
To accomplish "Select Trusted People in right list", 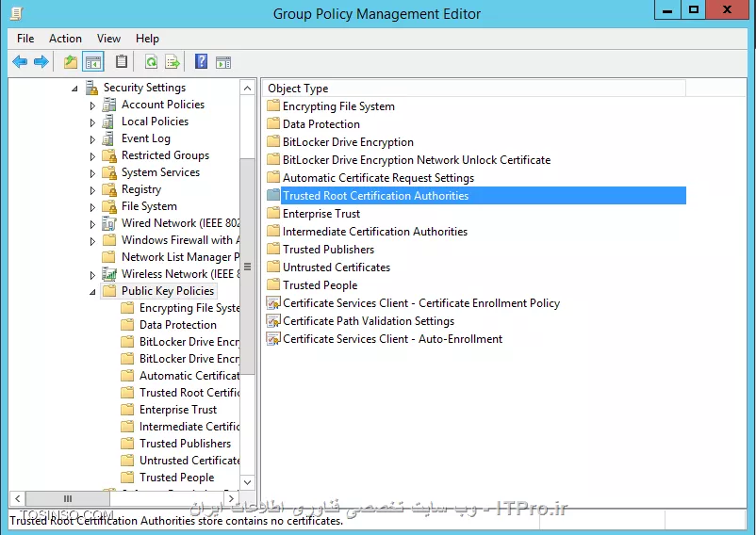I will click(320, 285).
